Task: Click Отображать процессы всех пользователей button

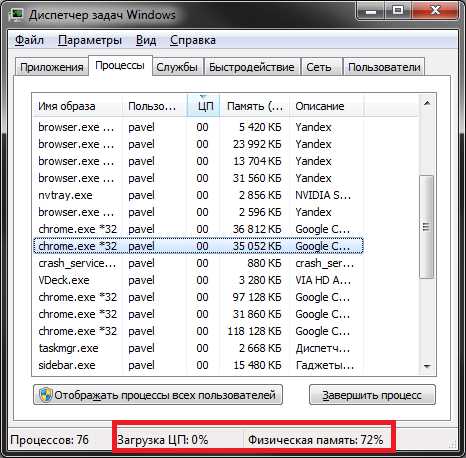Action: click(158, 395)
